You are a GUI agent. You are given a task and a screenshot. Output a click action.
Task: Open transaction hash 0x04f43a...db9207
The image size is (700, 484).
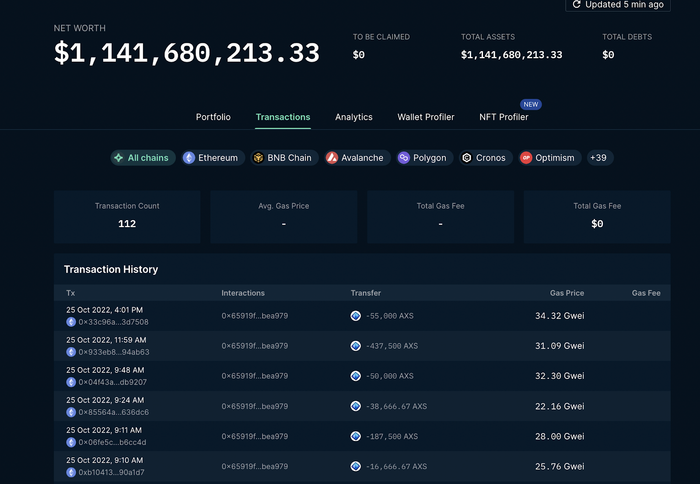point(112,382)
